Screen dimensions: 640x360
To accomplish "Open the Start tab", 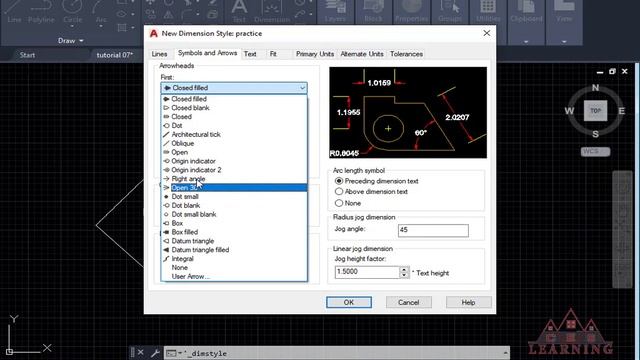I will pyautogui.click(x=27, y=55).
